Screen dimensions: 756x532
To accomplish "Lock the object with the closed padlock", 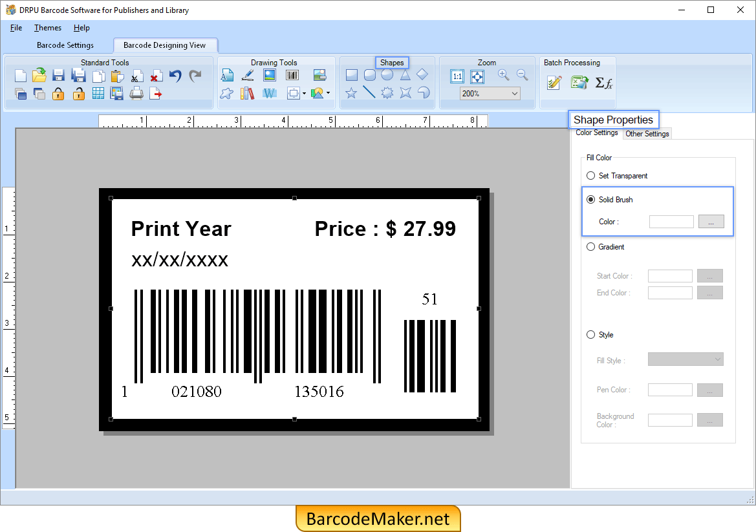I will [58, 94].
